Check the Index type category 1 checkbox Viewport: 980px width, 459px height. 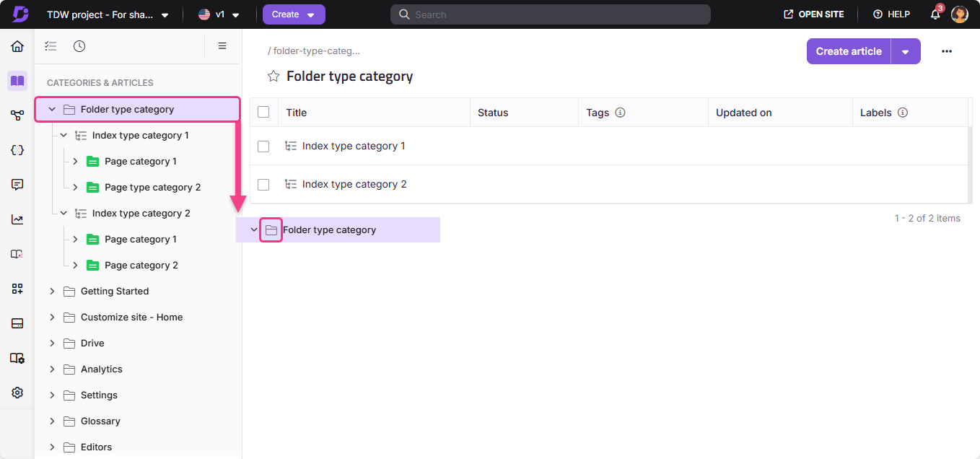(263, 146)
